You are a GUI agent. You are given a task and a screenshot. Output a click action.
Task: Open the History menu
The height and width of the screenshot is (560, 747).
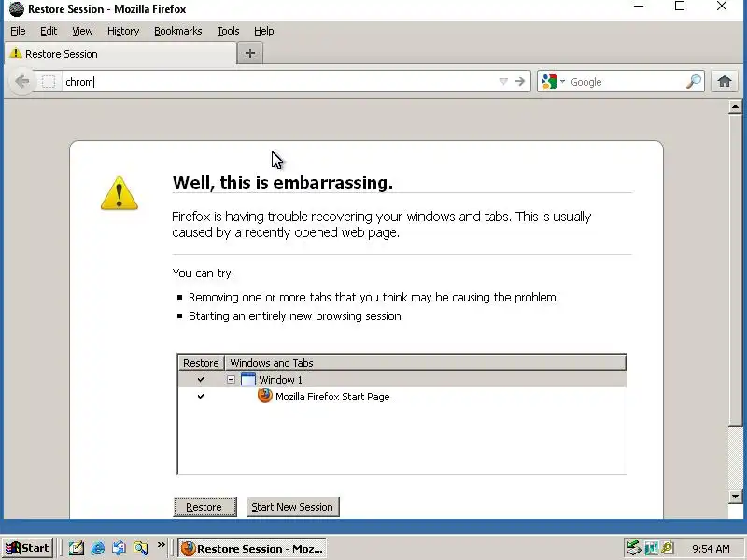pos(123,31)
